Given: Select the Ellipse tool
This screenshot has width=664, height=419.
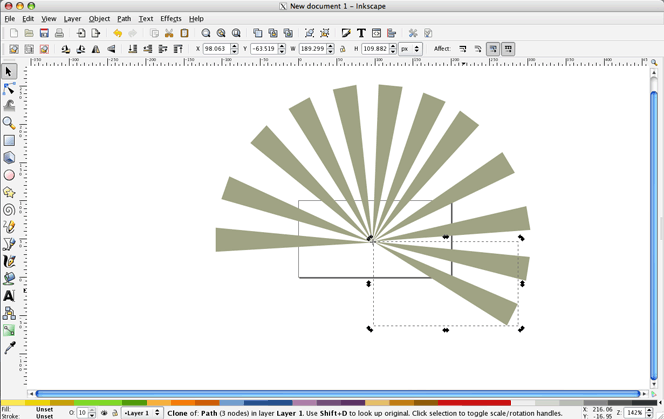Looking at the screenshot, I should [9, 175].
